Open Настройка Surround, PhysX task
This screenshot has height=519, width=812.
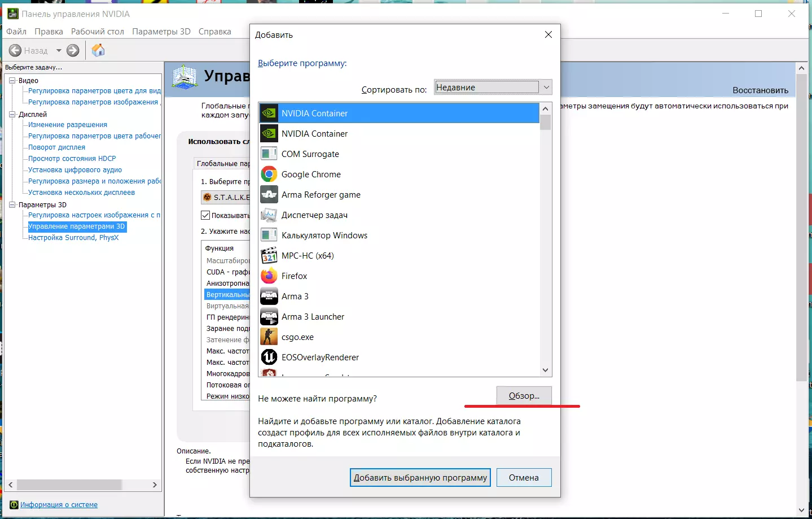(73, 238)
